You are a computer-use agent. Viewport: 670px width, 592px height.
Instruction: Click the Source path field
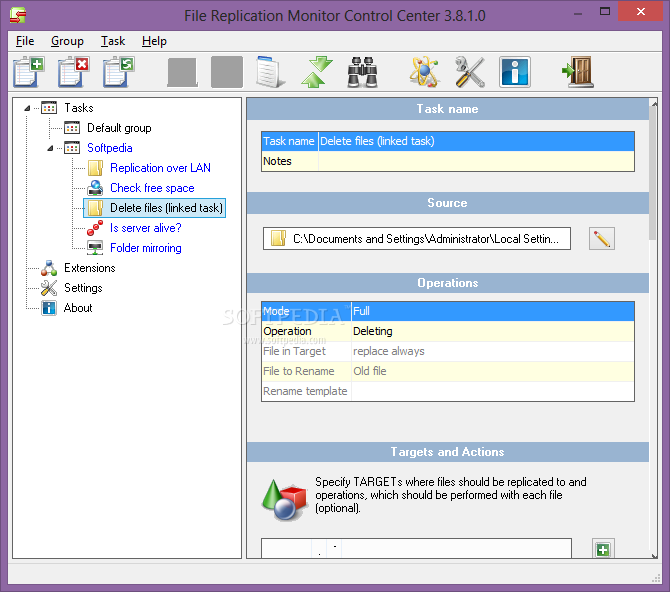(x=417, y=239)
